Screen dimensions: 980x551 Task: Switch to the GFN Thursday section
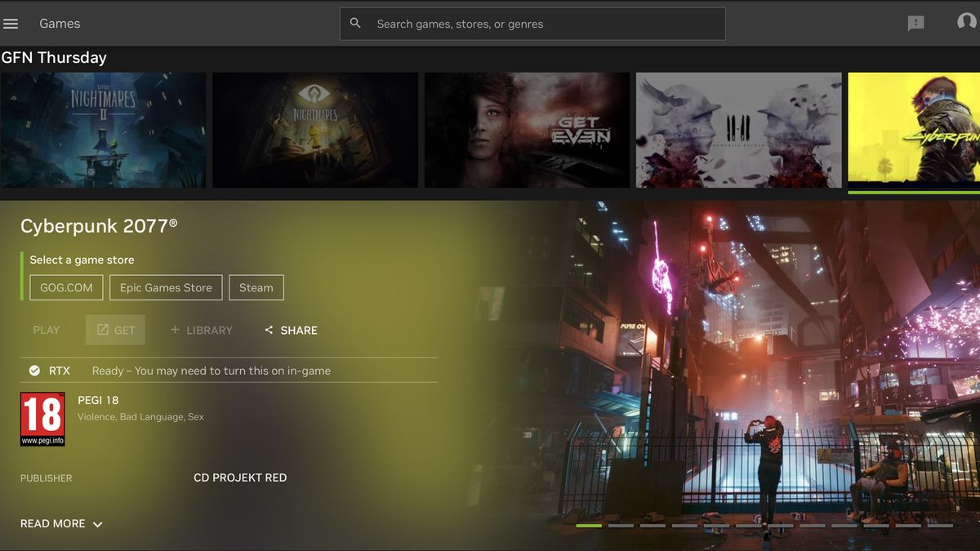53,57
